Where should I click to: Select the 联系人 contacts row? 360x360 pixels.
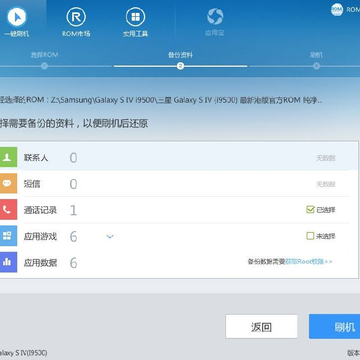(174, 157)
